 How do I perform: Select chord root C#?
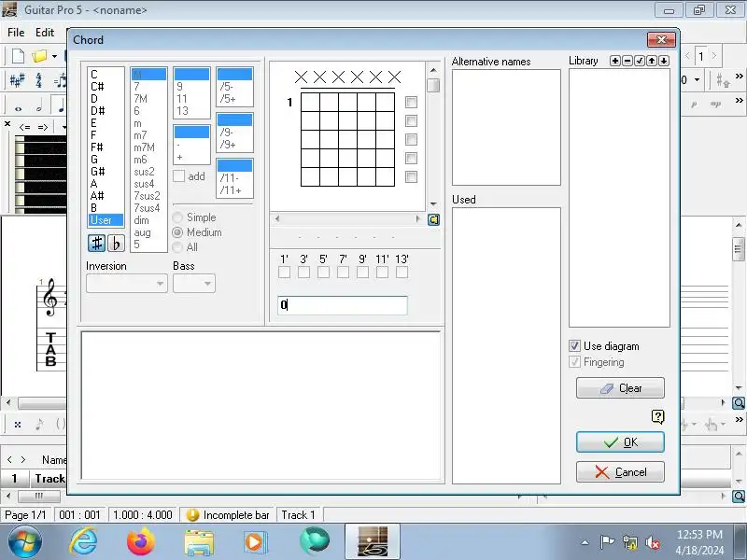(x=106, y=87)
